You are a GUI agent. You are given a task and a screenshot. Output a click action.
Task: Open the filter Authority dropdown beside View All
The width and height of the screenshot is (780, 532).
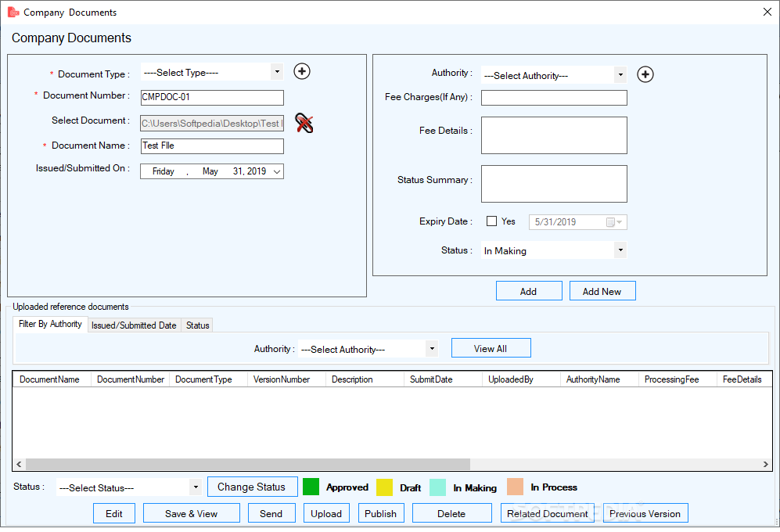(432, 349)
